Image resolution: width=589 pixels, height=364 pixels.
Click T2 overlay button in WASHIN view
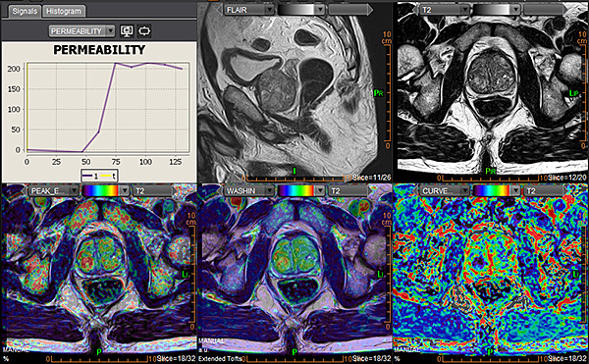tap(349, 191)
